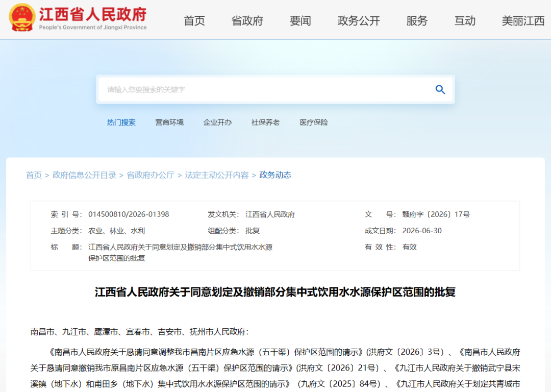Screen dimensions: 551x392
Task: Select index number 014500810/2026-01398
Action: (129, 214)
